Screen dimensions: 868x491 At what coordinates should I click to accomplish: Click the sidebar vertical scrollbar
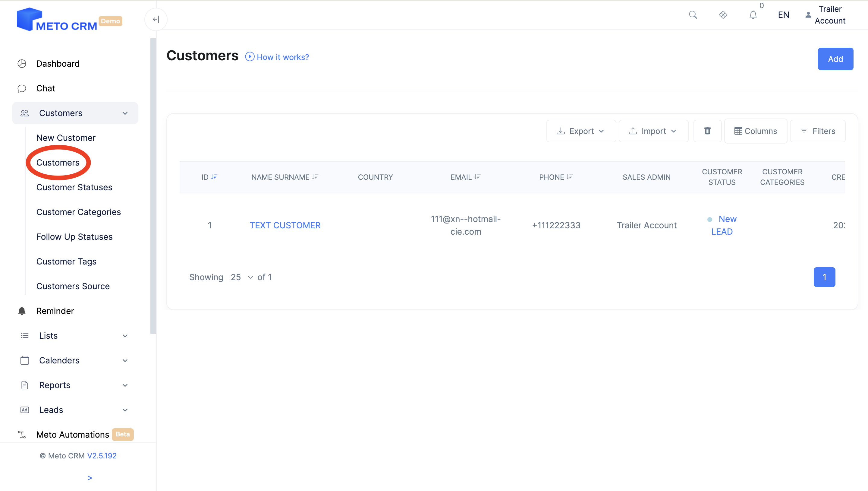coord(153,185)
